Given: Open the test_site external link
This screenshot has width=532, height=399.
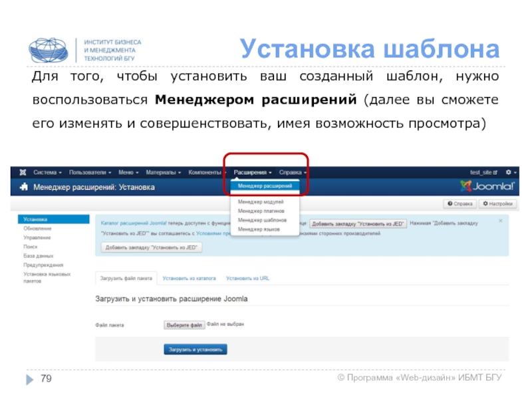Looking at the screenshot, I should click(483, 172).
